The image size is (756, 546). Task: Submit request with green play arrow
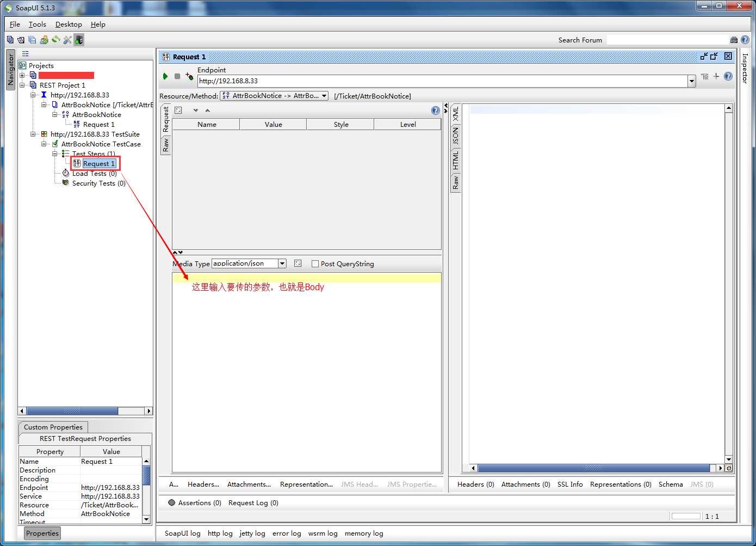(x=165, y=76)
